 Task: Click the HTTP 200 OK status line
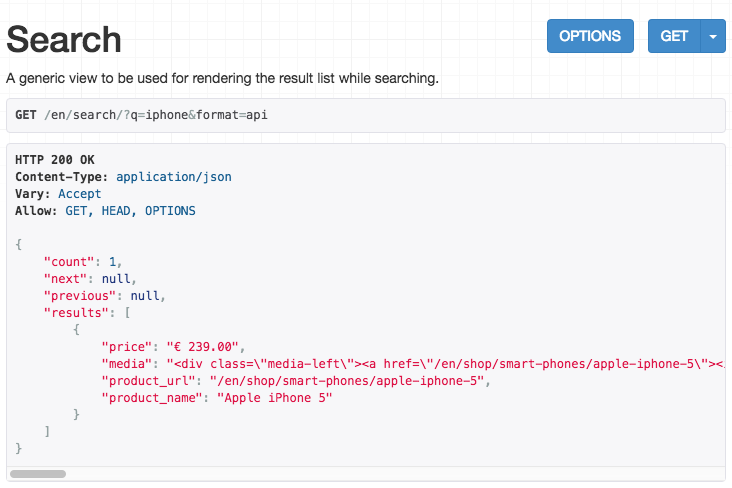55,160
